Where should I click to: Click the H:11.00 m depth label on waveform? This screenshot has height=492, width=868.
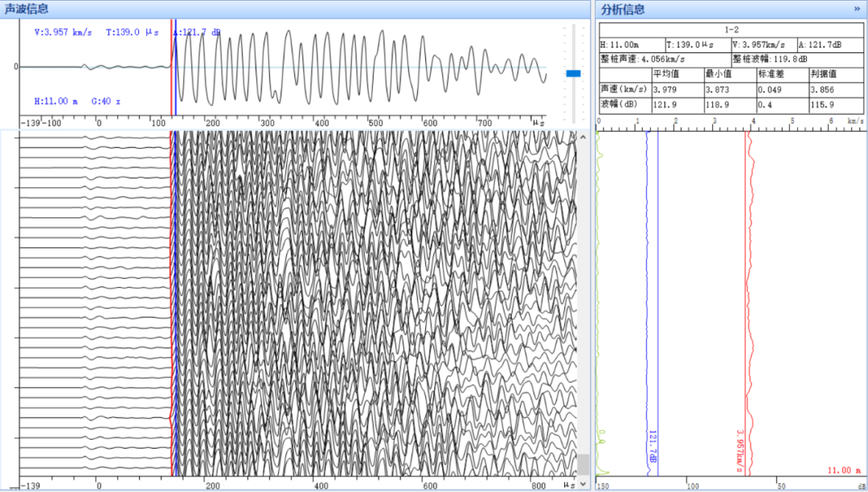[x=56, y=101]
